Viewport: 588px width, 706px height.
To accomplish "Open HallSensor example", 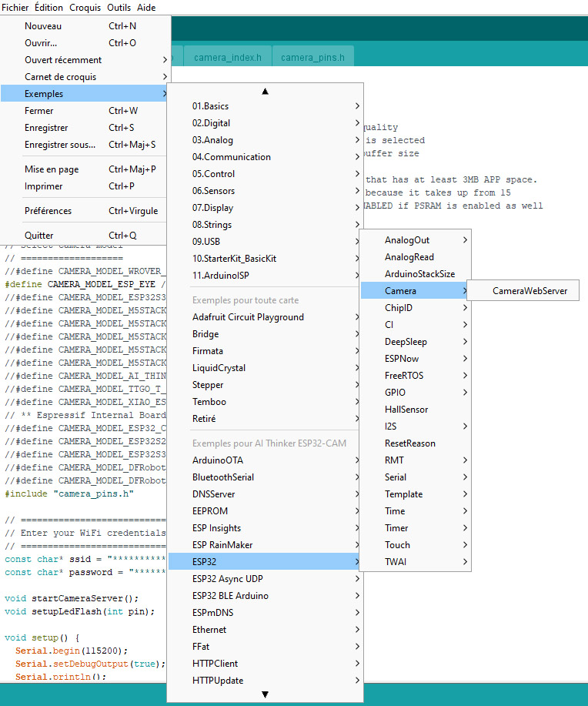I will (415, 410).
